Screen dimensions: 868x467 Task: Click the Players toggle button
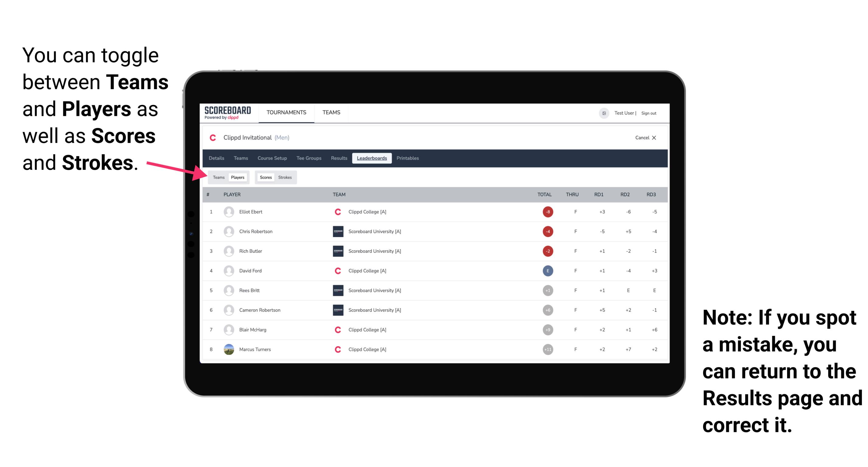(x=237, y=177)
